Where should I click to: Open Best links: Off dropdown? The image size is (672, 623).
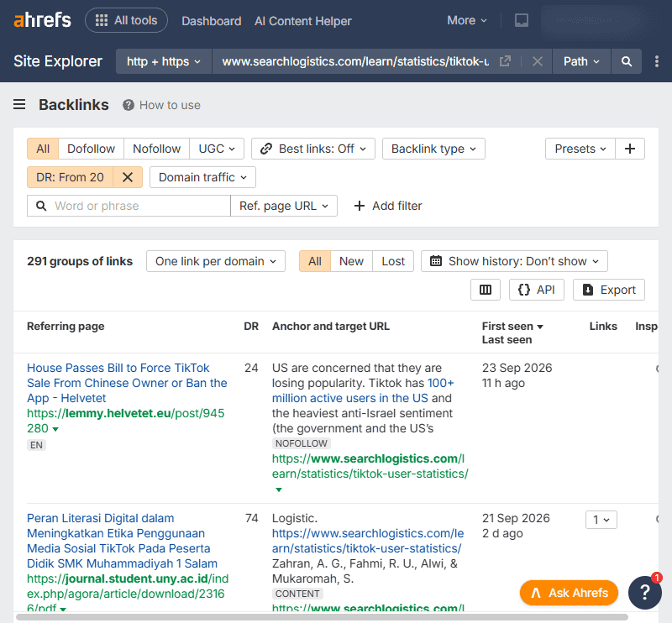[312, 149]
